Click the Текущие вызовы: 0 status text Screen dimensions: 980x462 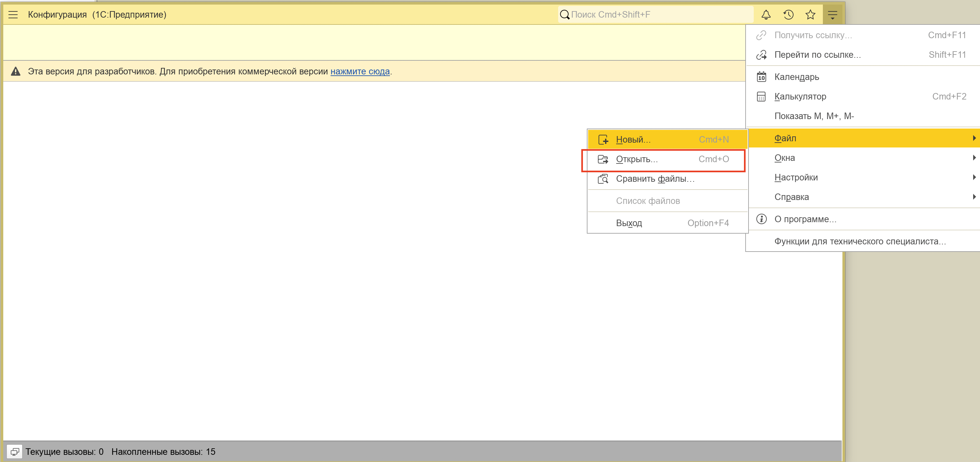[x=64, y=452]
